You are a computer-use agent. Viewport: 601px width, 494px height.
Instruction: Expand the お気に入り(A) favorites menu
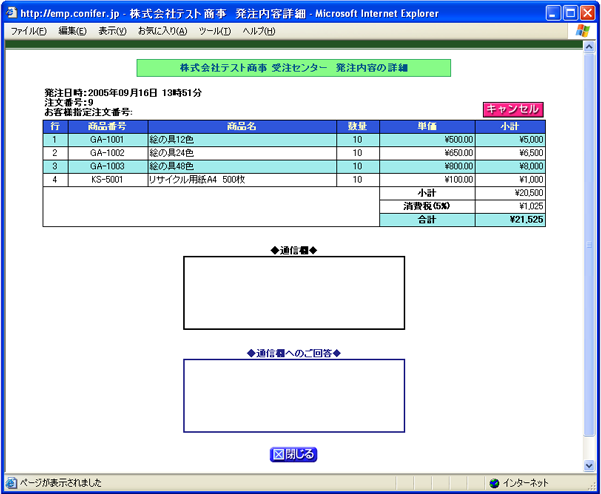pyautogui.click(x=162, y=32)
